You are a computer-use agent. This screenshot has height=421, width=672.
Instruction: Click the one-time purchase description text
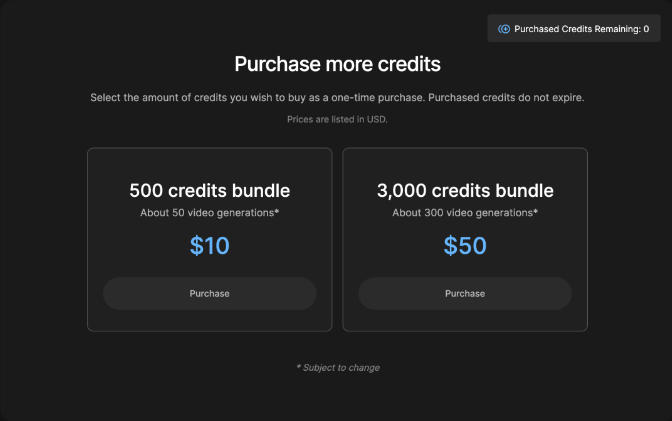337,98
